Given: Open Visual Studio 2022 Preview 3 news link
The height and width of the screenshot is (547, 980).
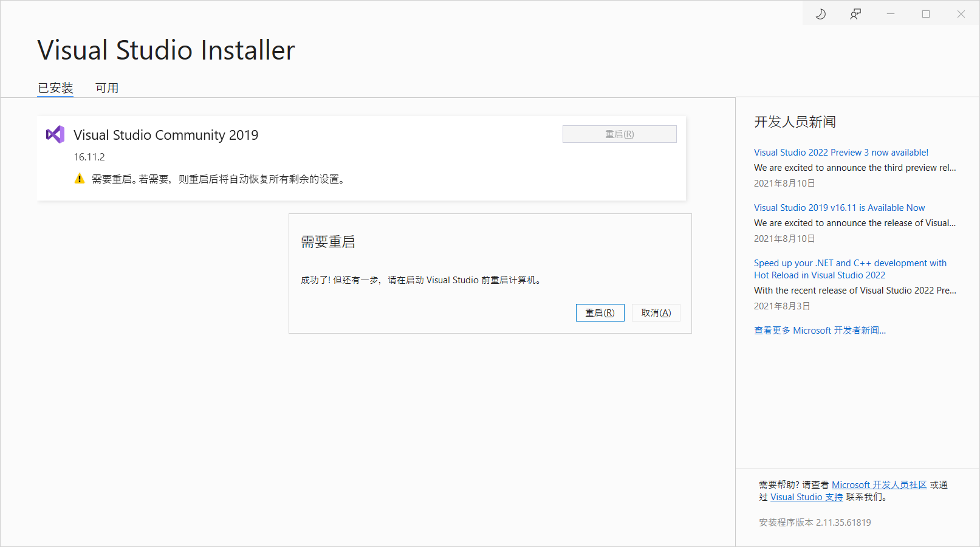Looking at the screenshot, I should pyautogui.click(x=841, y=153).
